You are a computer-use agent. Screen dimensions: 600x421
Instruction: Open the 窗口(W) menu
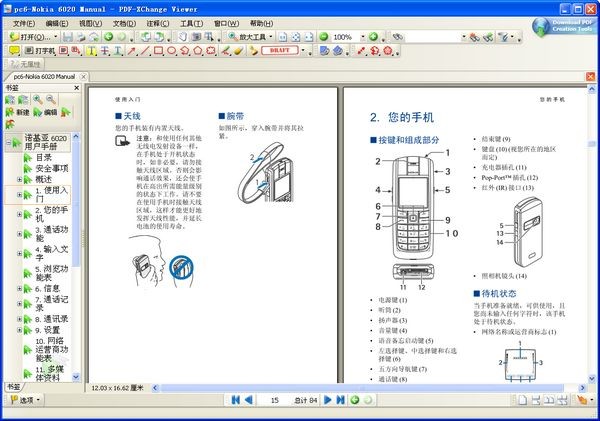coord(226,24)
